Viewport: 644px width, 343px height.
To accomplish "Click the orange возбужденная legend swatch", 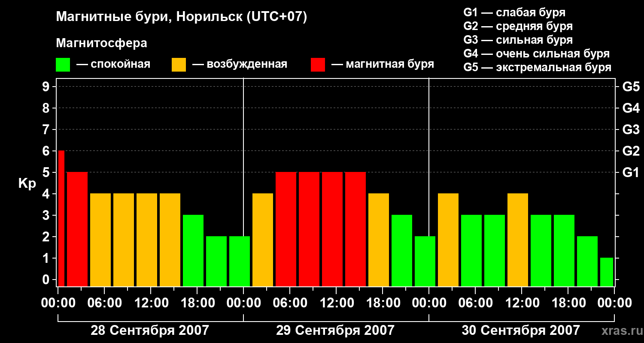I will [x=179, y=65].
